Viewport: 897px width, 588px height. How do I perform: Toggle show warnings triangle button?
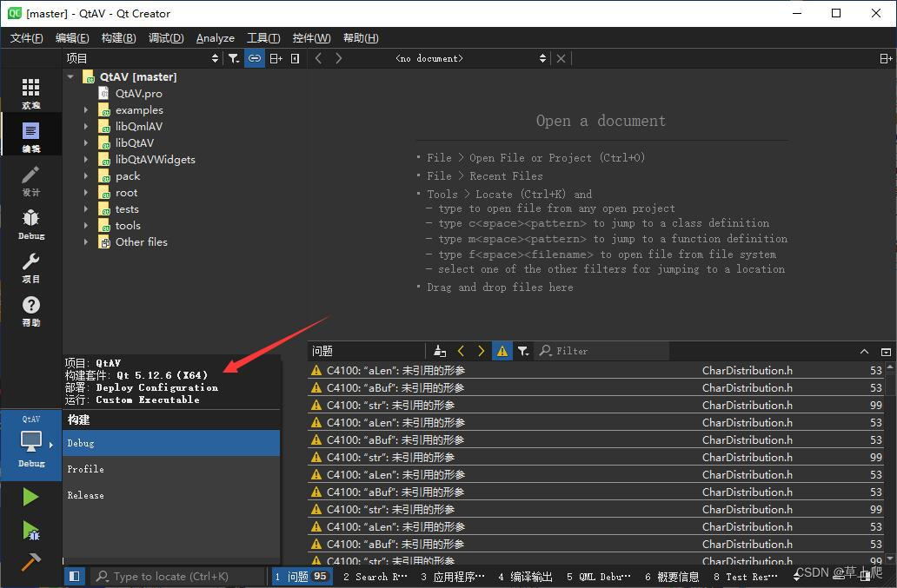pos(502,351)
